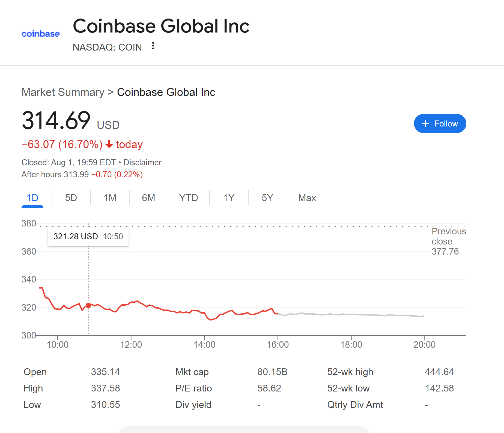Click the plus icon on Follow button
This screenshot has width=504, height=433.
pyautogui.click(x=425, y=123)
